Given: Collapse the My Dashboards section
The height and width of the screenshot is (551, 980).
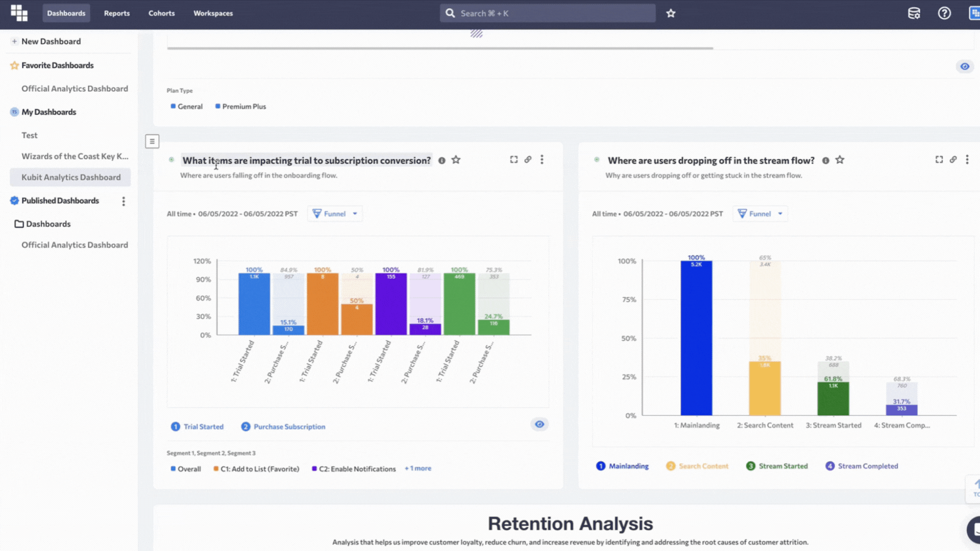Looking at the screenshot, I should (48, 112).
